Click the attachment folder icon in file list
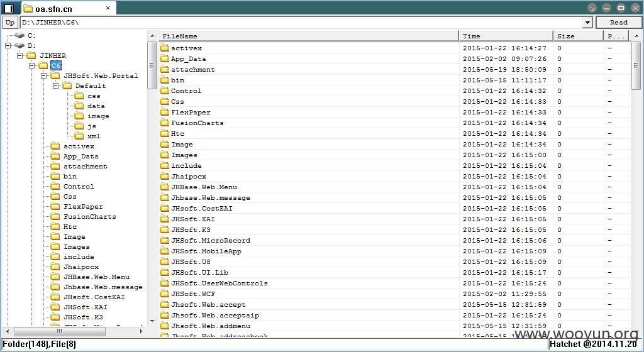The height and width of the screenshot is (352, 644). 165,69
